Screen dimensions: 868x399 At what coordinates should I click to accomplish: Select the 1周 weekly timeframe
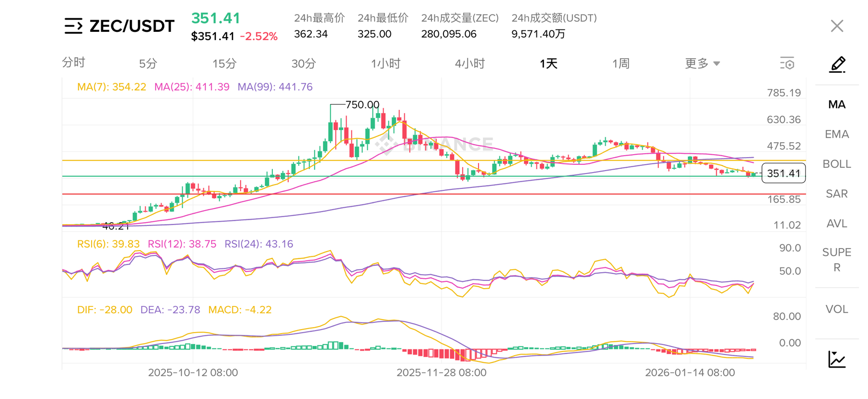pyautogui.click(x=621, y=64)
